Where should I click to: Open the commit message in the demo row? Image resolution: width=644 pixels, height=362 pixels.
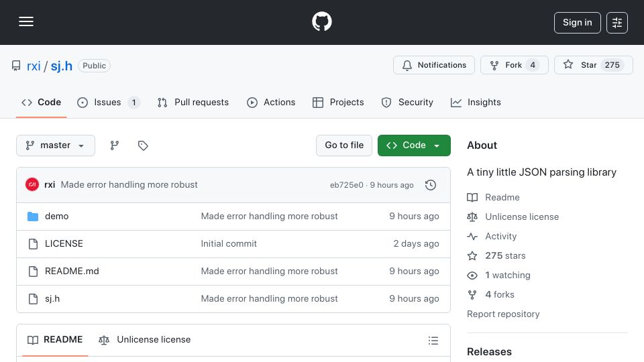(x=270, y=217)
